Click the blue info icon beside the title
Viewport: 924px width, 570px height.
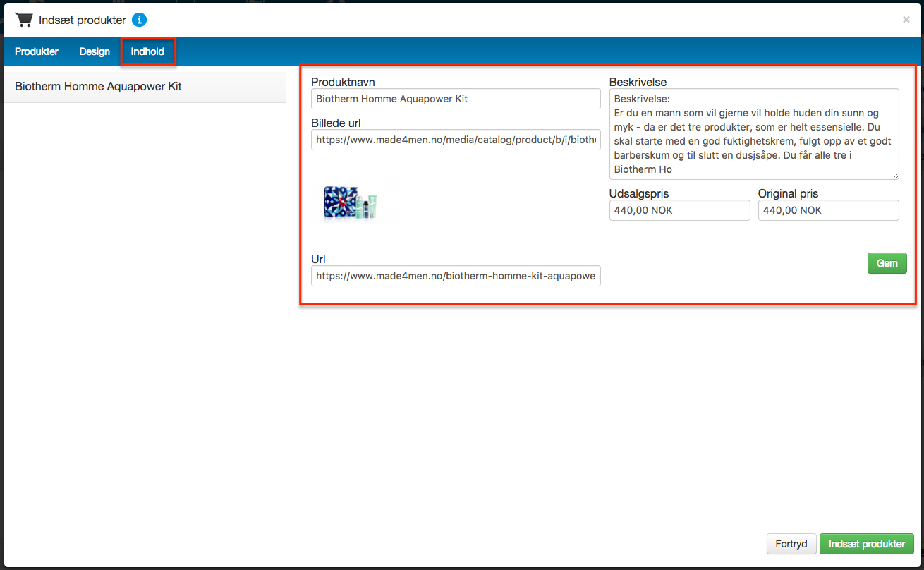coord(140,20)
